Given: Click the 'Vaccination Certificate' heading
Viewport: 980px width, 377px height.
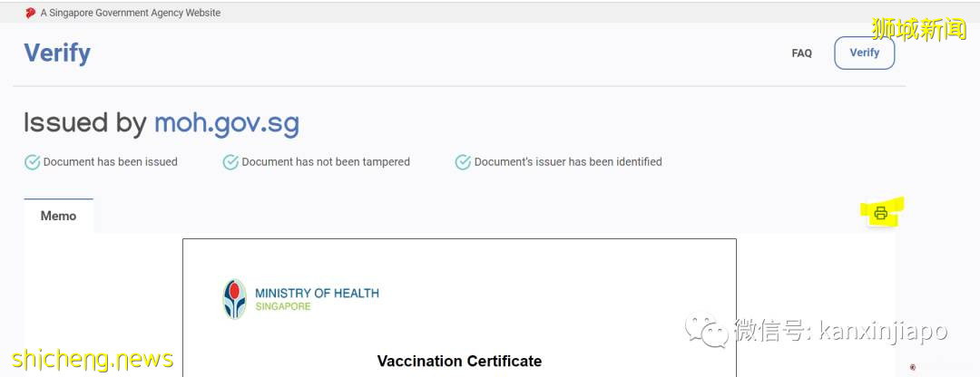Looking at the screenshot, I should [459, 361].
